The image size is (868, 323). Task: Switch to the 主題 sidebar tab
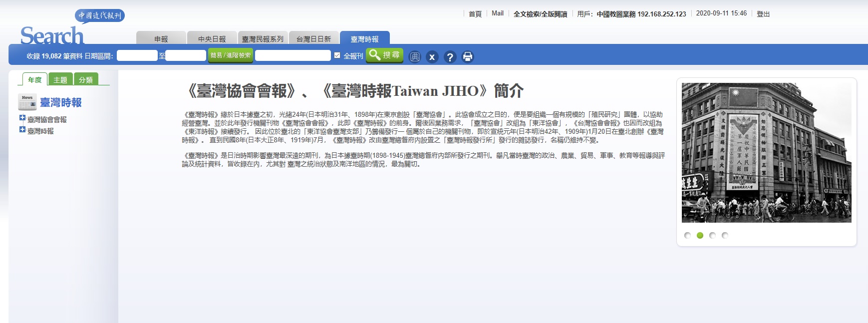(x=60, y=80)
